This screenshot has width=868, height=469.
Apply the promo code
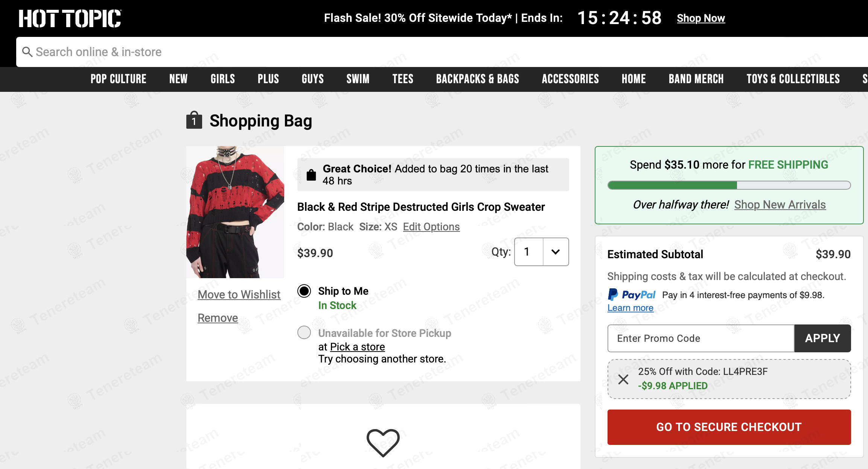point(822,338)
